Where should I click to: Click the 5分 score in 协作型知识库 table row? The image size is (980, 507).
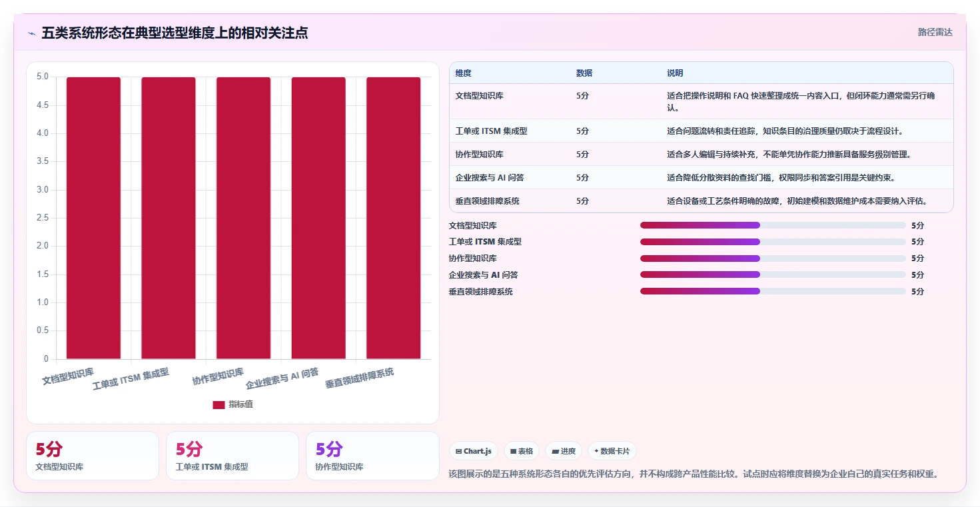pos(582,155)
